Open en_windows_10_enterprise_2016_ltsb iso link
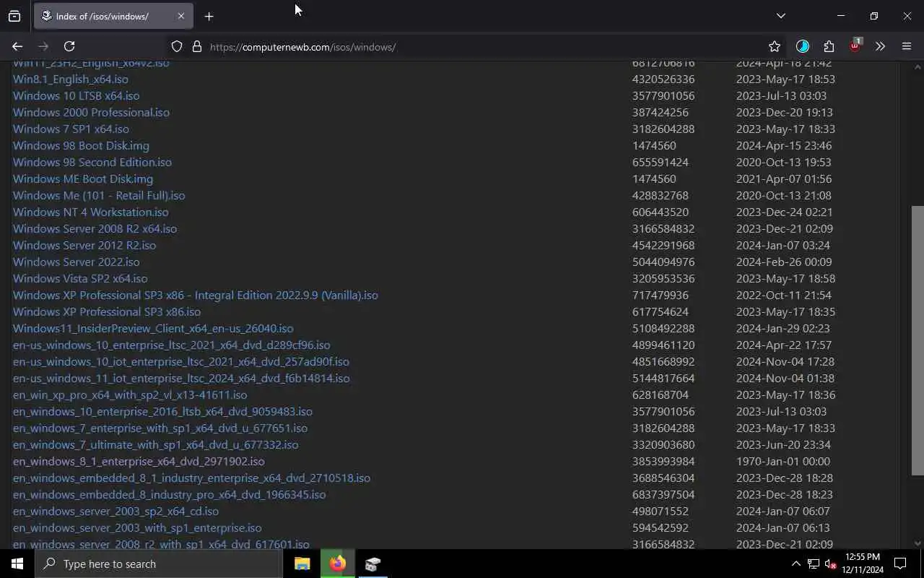This screenshot has height=578, width=924. pos(162,411)
